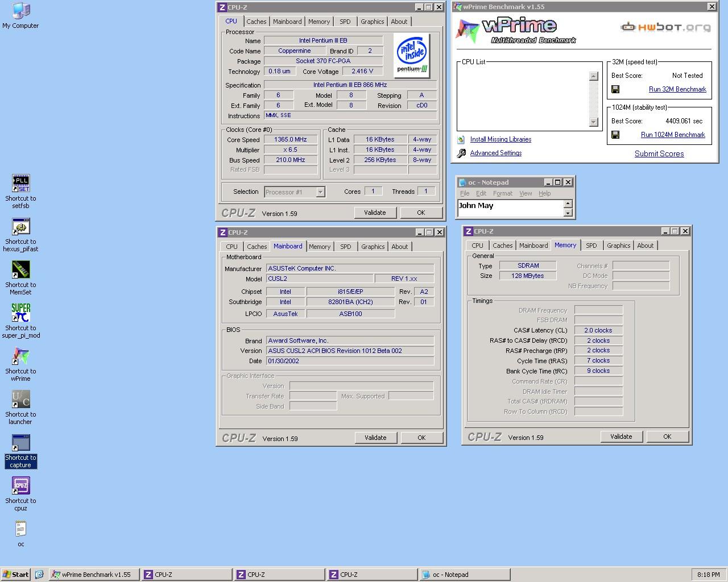
Task: Open CPU tab in Memory CPU-Z window
Action: (x=477, y=246)
